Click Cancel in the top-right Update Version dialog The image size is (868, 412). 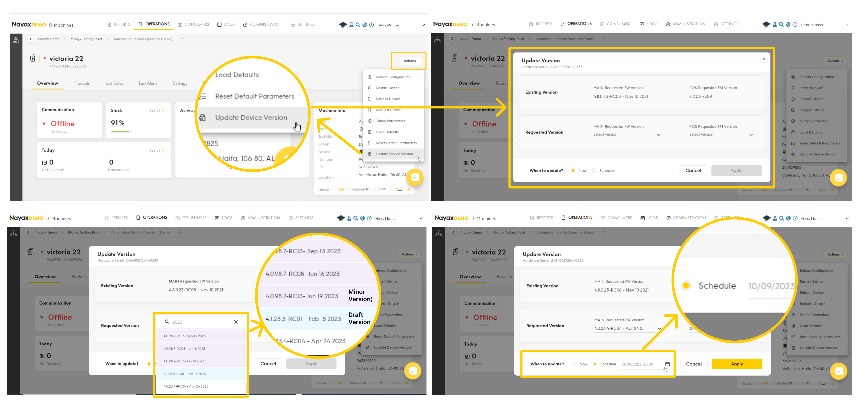[x=693, y=171]
